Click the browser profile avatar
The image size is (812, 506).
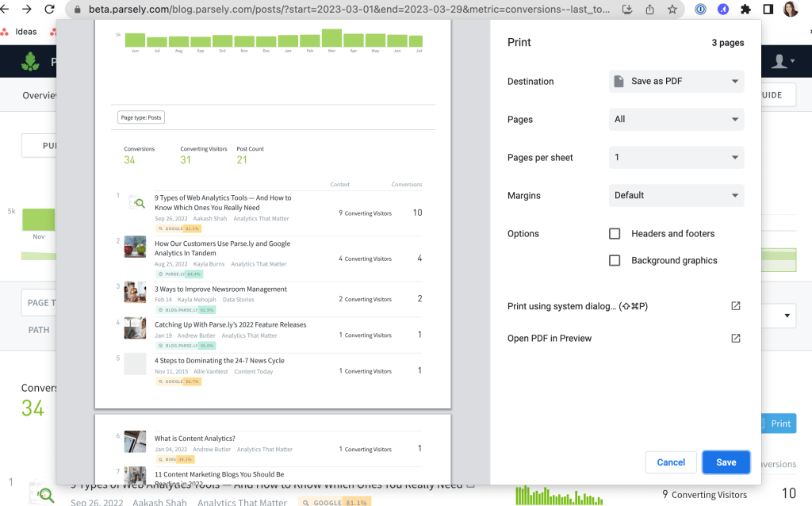(791, 10)
